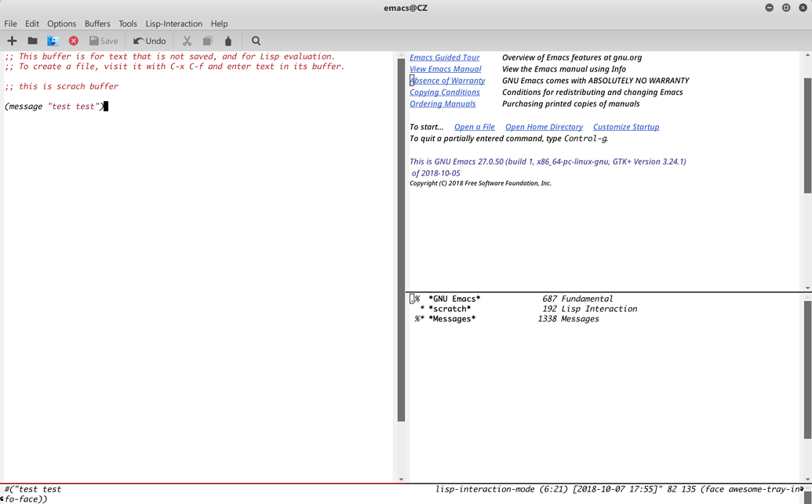Viewport: 812px width, 504px height.
Task: Click the Open Home Directory link
Action: pyautogui.click(x=544, y=126)
